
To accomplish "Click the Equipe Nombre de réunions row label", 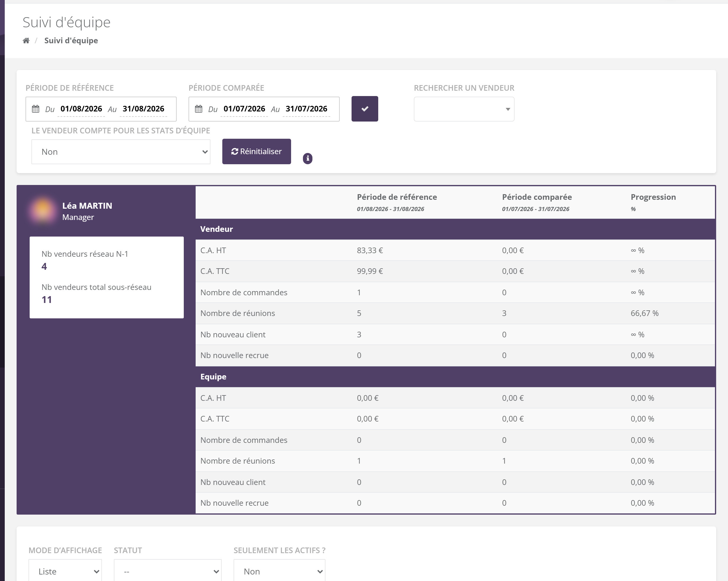I will click(237, 461).
